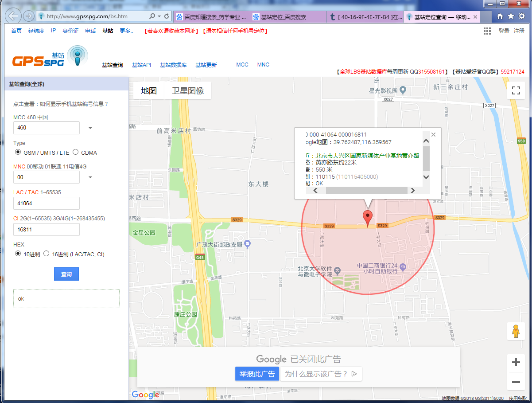Switch to 基站定位_百度搜索 browser tab
Viewport: 532px width, 403px height.
coord(288,17)
